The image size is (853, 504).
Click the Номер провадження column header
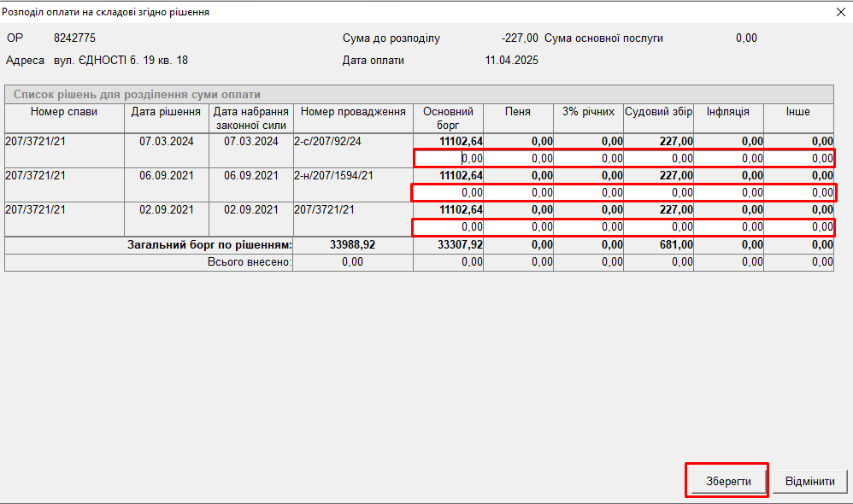353,112
